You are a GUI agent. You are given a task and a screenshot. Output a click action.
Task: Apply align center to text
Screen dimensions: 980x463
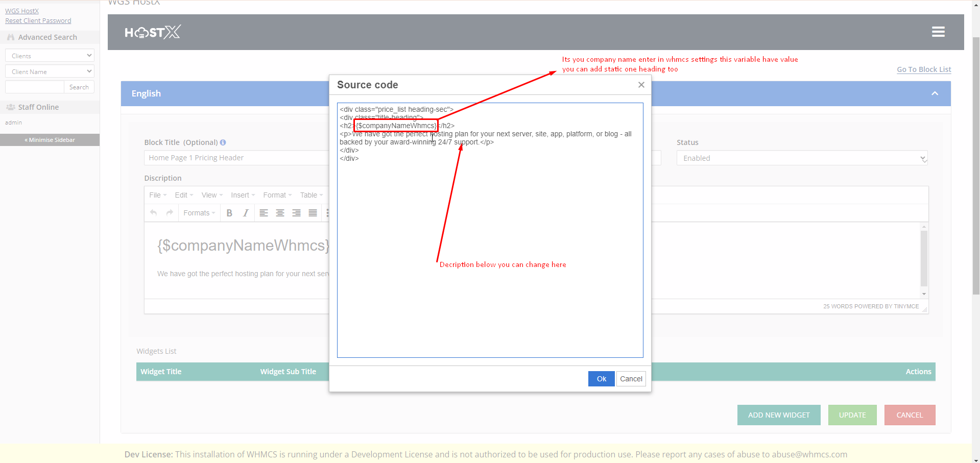[280, 213]
